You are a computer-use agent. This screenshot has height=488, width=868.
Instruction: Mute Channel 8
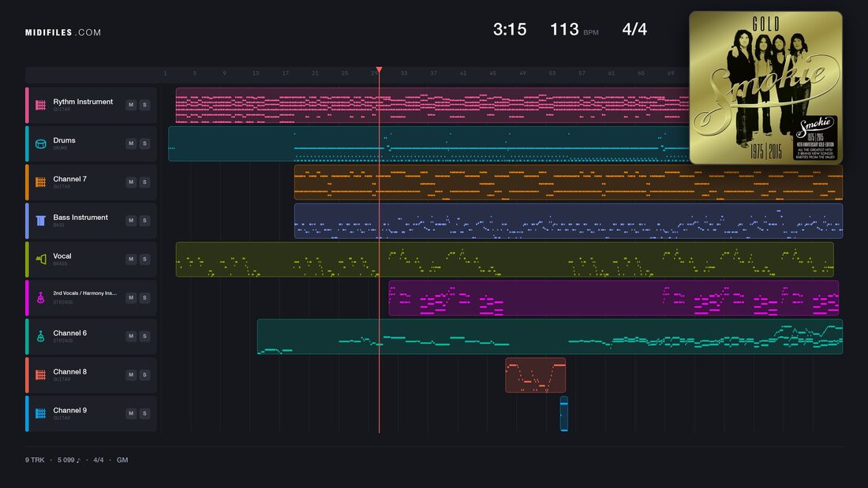pos(131,374)
